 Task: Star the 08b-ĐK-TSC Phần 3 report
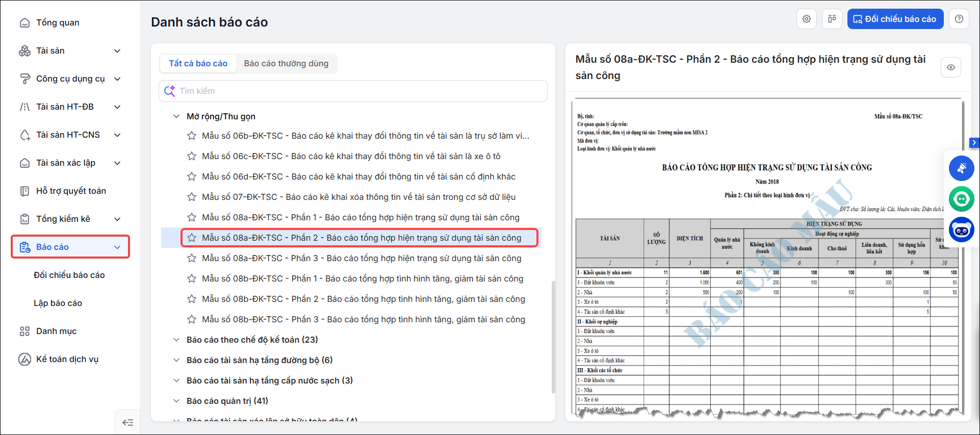[x=192, y=319]
